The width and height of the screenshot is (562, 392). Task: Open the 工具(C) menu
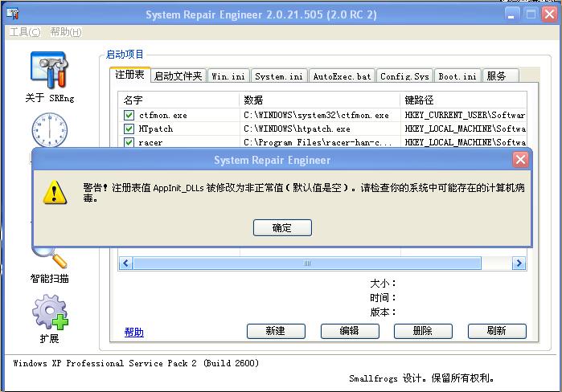pyautogui.click(x=25, y=32)
